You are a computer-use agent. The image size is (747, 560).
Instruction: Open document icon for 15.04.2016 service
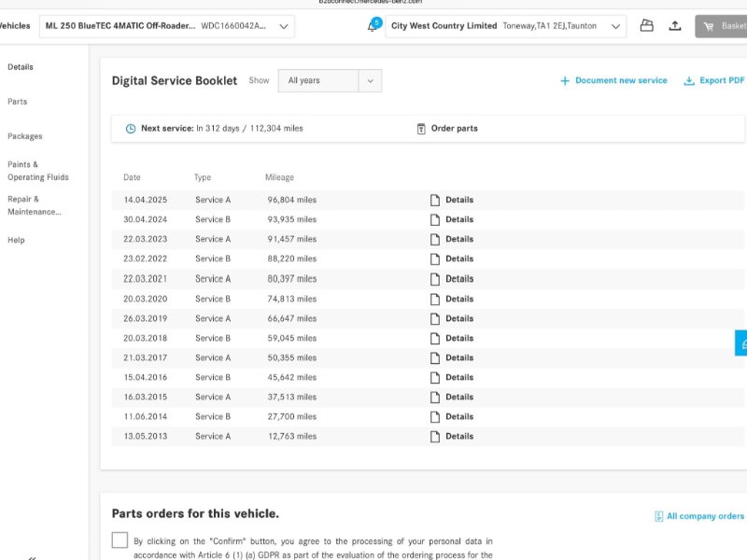tap(435, 378)
